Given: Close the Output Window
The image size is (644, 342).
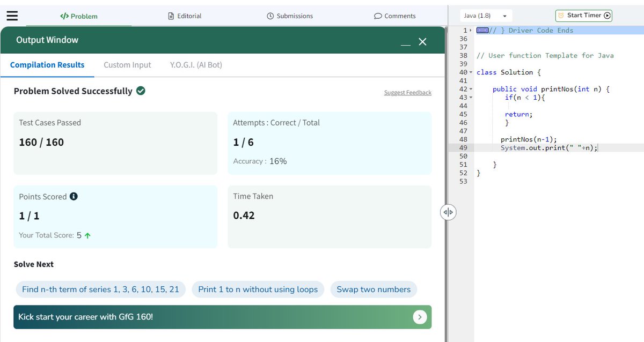Looking at the screenshot, I should [x=422, y=42].
